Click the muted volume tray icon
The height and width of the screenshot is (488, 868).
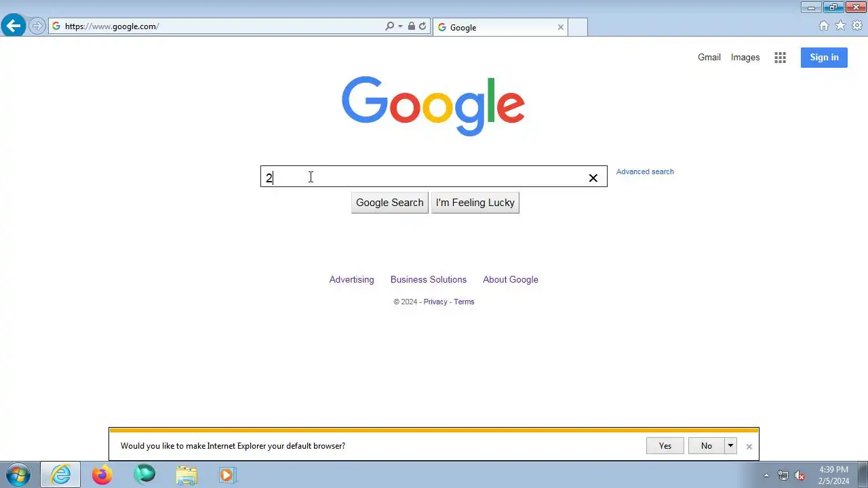(x=800, y=476)
